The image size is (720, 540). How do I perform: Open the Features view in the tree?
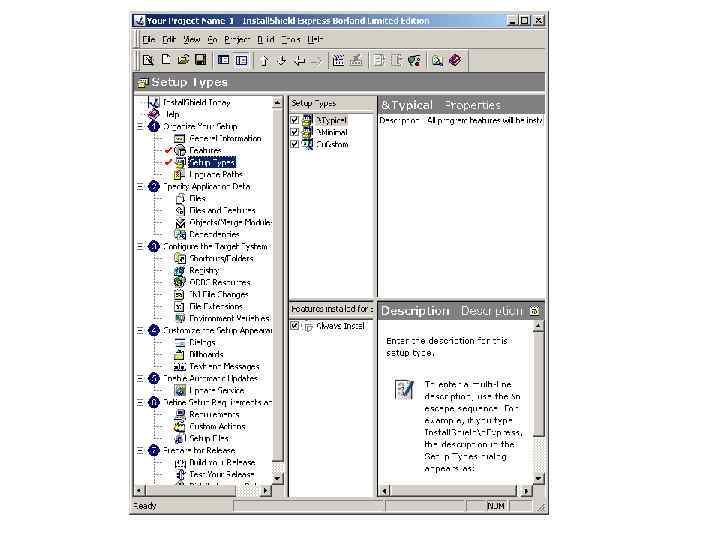click(205, 150)
